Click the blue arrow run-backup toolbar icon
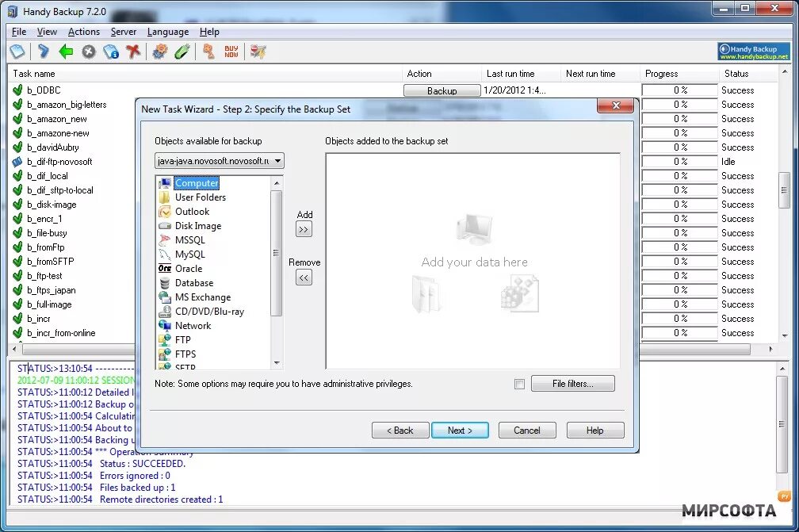799x532 pixels. tap(44, 52)
